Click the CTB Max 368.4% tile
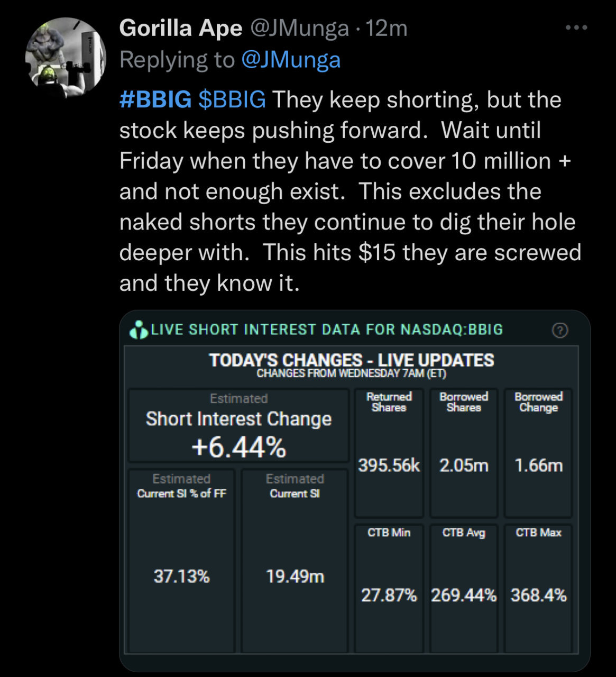 [538, 588]
